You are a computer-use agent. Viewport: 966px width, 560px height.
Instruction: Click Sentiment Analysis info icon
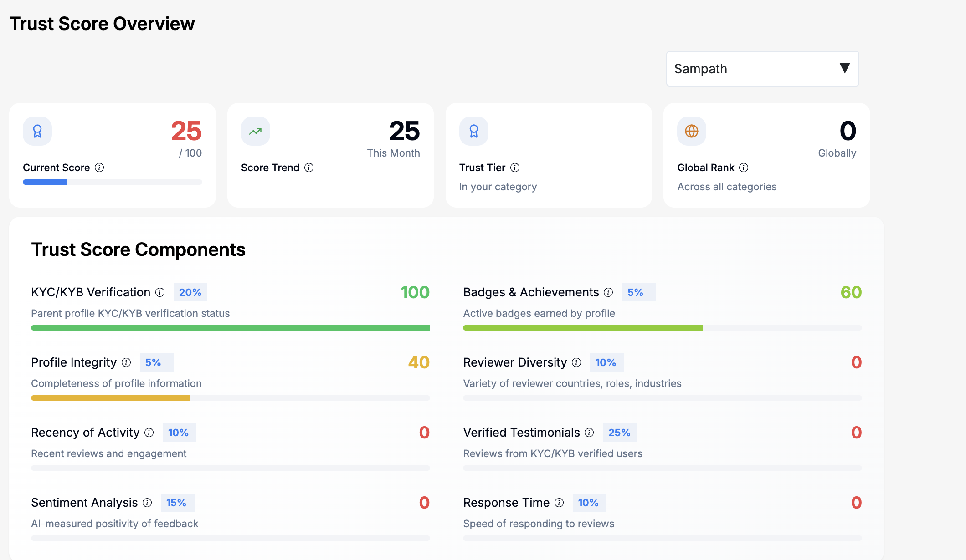pos(147,503)
